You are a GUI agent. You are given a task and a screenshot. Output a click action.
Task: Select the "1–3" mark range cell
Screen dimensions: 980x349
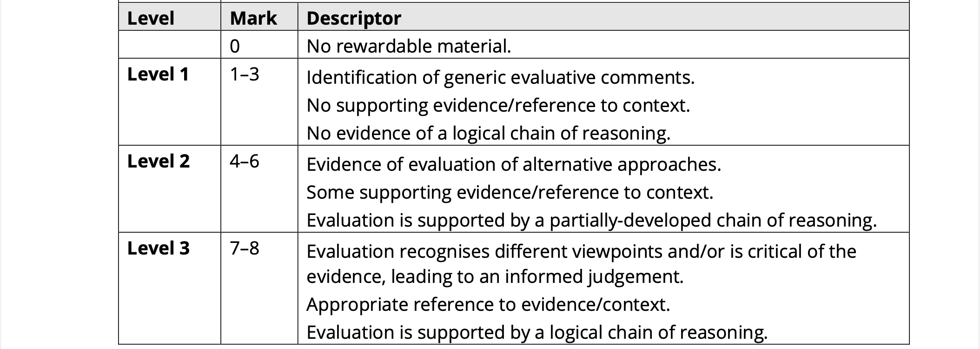[245, 74]
